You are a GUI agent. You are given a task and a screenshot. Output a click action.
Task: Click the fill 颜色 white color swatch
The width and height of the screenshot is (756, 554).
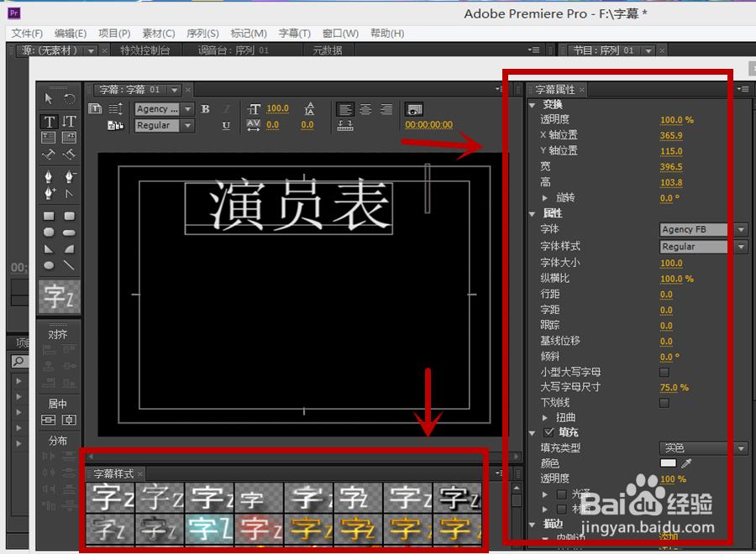pos(668,463)
